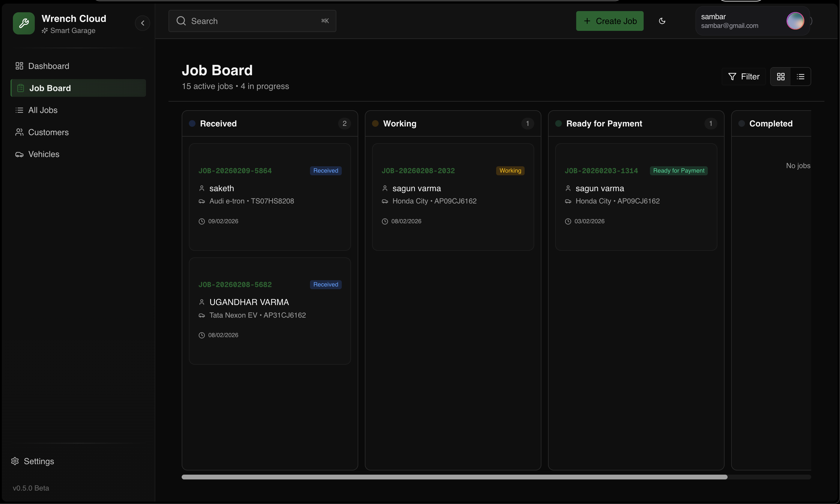Focus the Search input field
This screenshot has width=840, height=504.
[x=252, y=21]
